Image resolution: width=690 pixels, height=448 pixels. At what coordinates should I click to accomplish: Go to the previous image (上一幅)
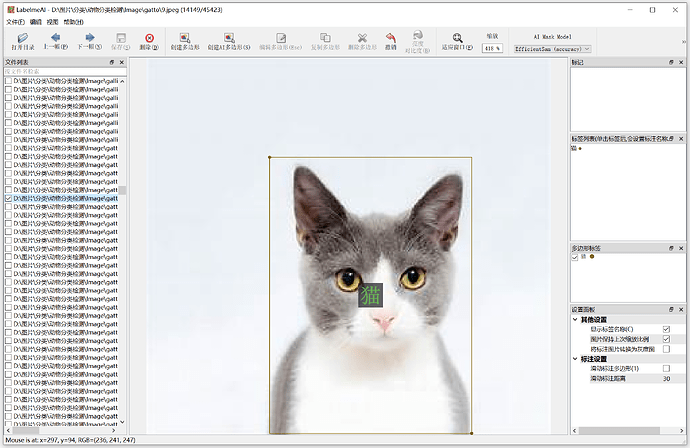coord(55,42)
